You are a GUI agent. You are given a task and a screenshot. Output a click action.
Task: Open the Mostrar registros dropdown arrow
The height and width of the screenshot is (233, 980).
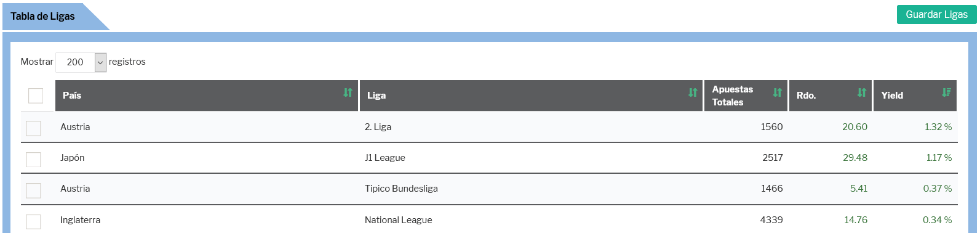point(100,62)
